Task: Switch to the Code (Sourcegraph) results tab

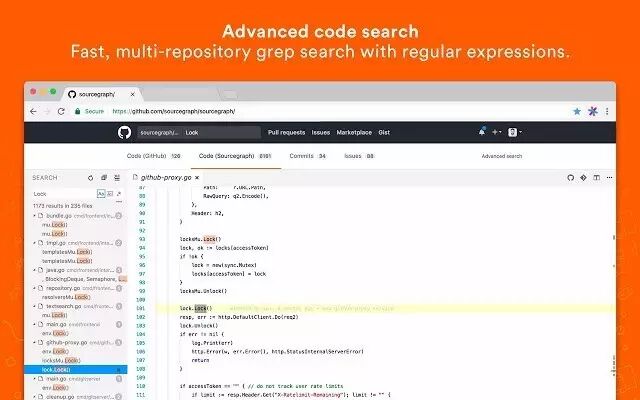Action: click(235, 156)
